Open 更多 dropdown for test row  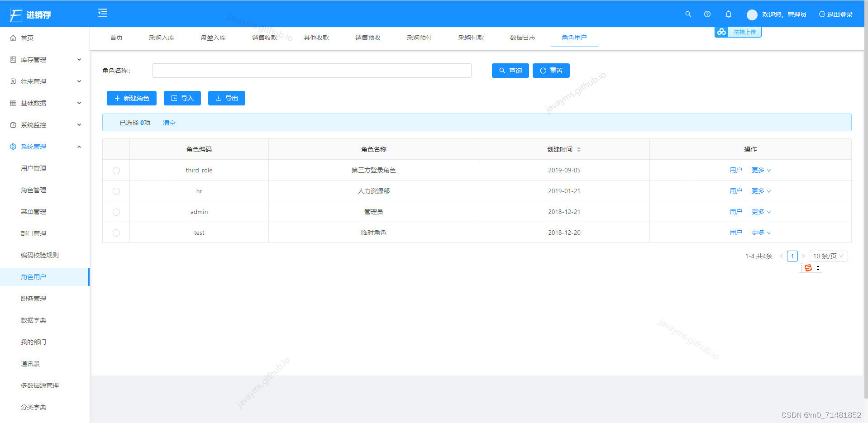(761, 233)
